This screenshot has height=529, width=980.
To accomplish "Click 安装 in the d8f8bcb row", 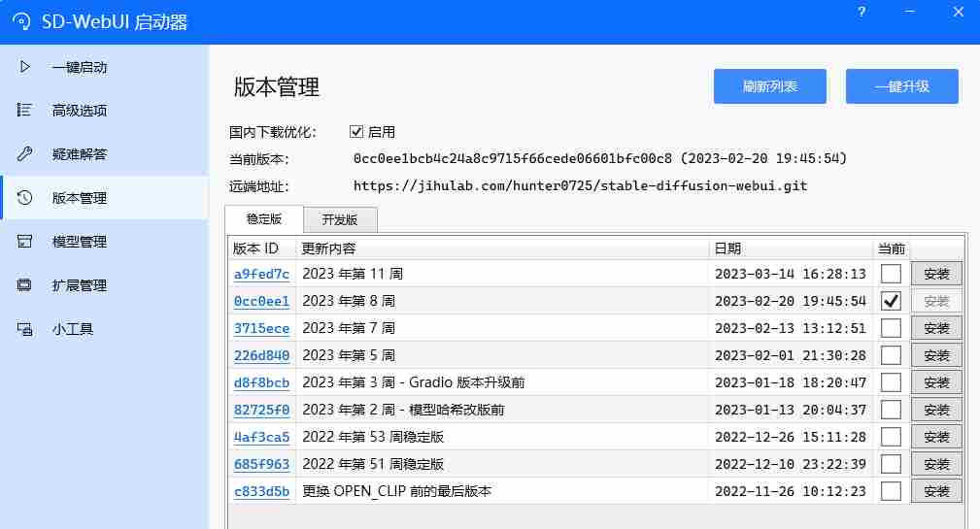I will [x=936, y=382].
